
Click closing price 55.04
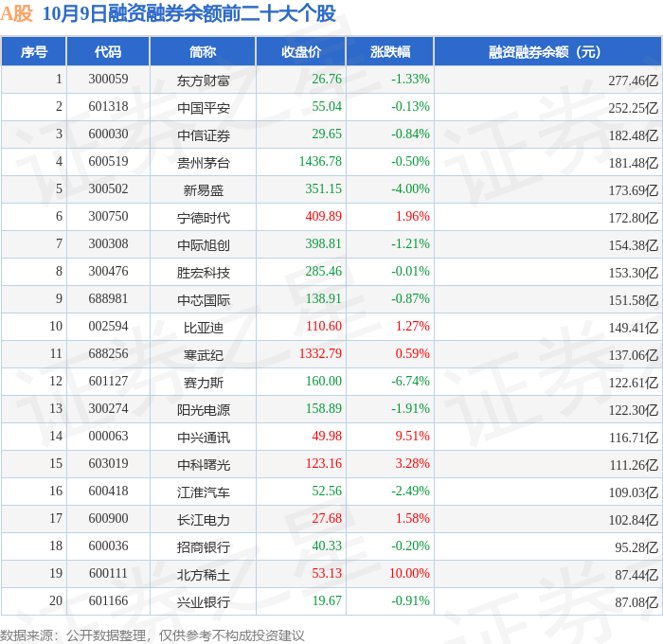click(x=327, y=107)
